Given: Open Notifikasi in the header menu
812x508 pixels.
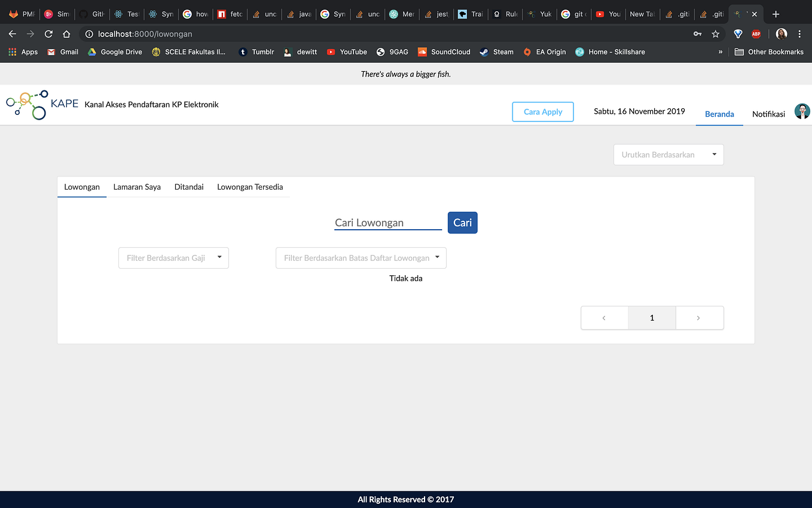Looking at the screenshot, I should [x=768, y=114].
